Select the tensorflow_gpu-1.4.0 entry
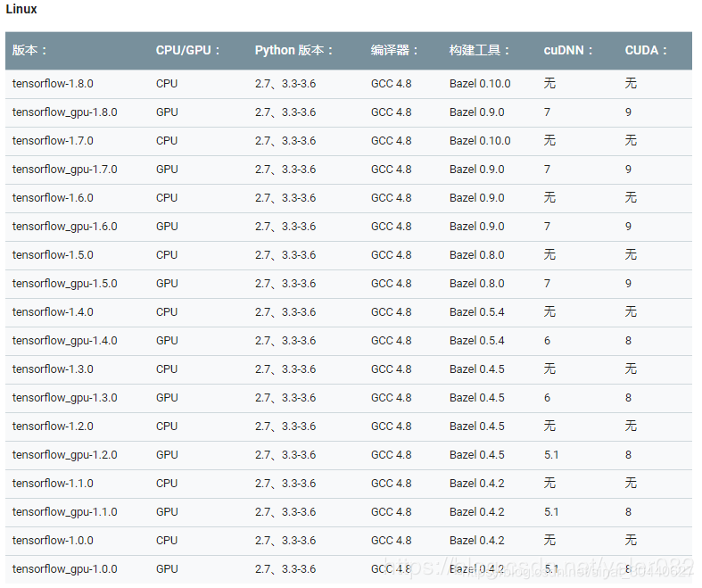Image resolution: width=702 pixels, height=588 pixels. coord(65,341)
